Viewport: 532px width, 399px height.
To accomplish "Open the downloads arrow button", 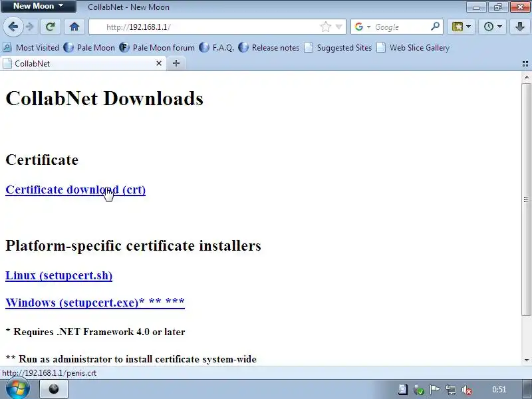I will click(520, 27).
